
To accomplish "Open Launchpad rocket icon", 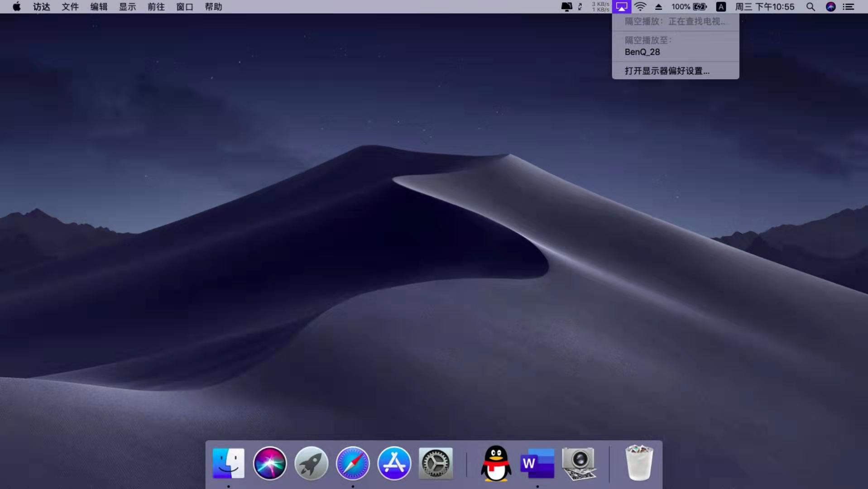I will coord(311,463).
